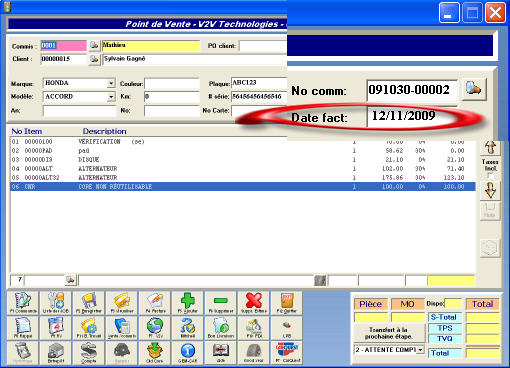Click the Plaque field ABC123
The width and height of the screenshot is (510, 368).
(x=259, y=82)
